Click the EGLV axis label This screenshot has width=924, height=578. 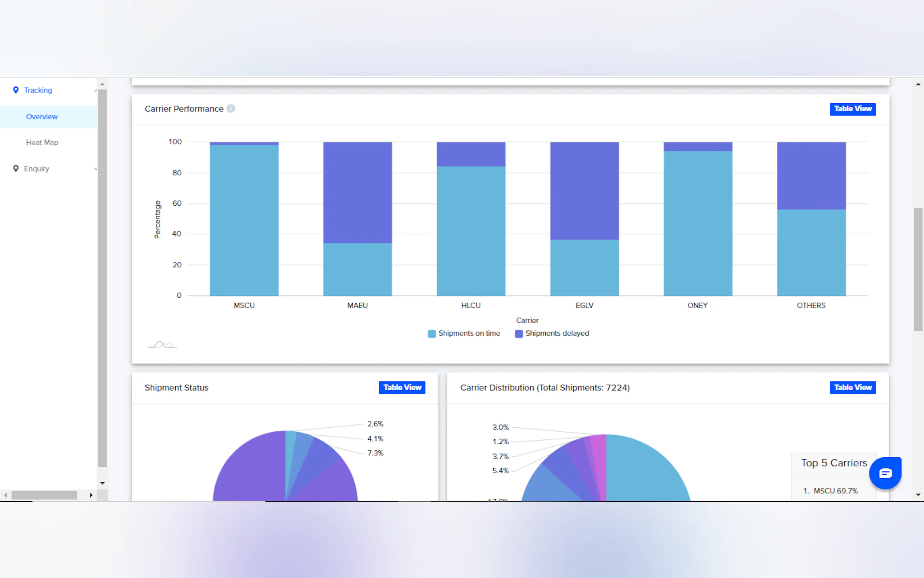(585, 305)
